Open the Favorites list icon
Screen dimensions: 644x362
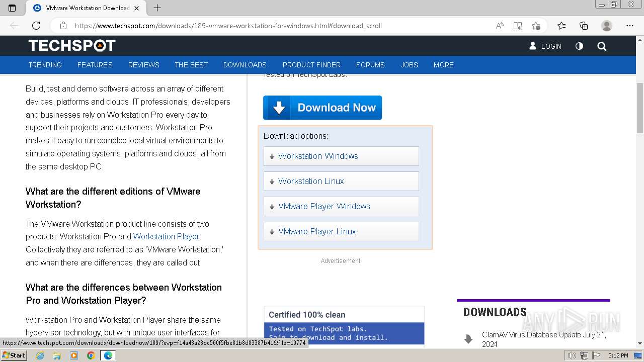(x=561, y=26)
